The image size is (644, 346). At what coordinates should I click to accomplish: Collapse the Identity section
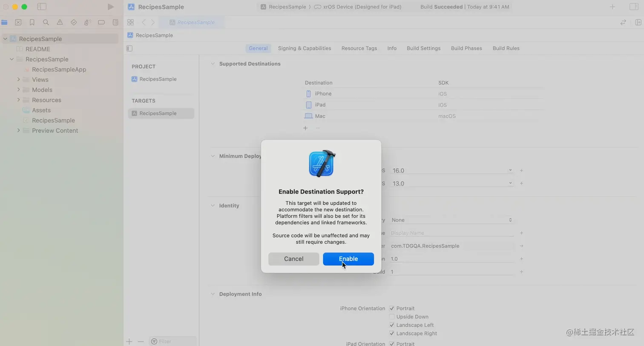coord(213,206)
